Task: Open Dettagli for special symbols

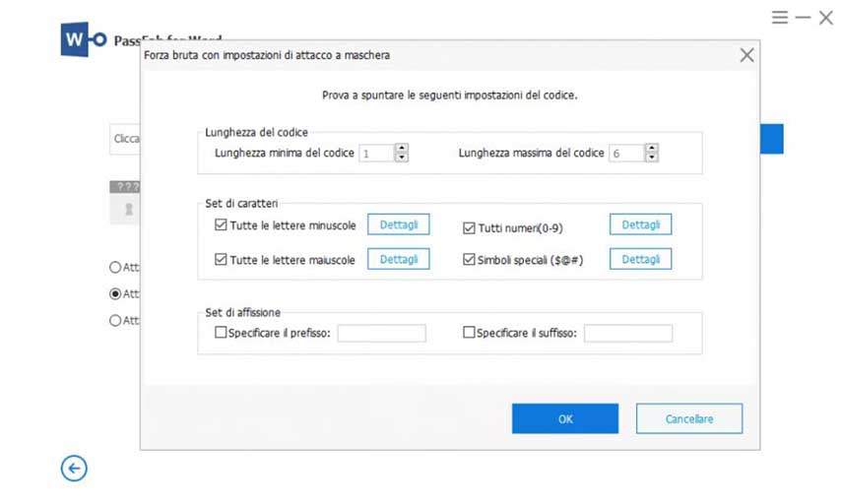Action: [640, 259]
